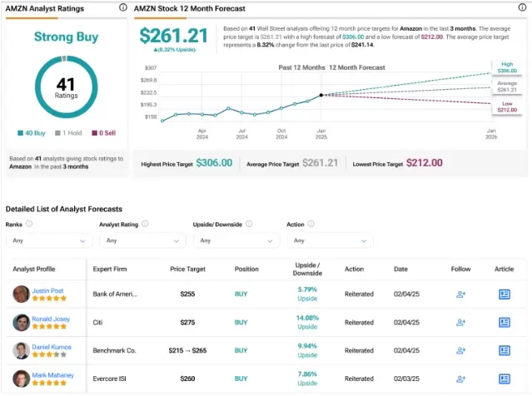Follow analyst Ronald Josey
This screenshot has height=396, width=532.
pyautogui.click(x=460, y=323)
